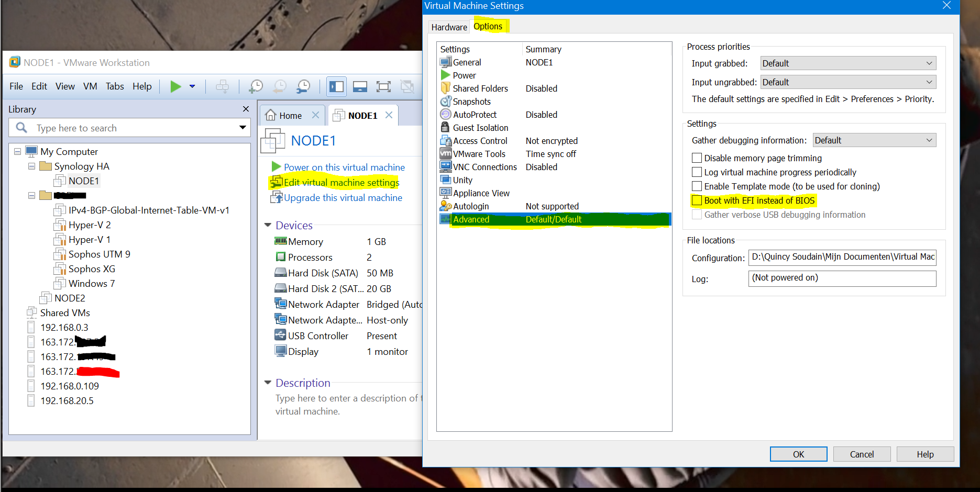Select General in the settings list

click(467, 62)
